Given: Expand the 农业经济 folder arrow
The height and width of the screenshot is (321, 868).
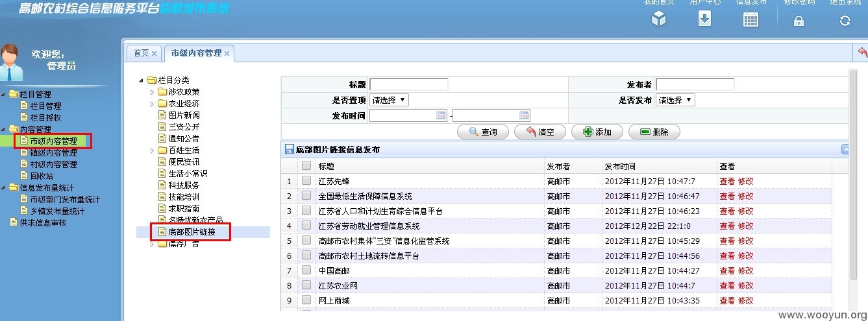Looking at the screenshot, I should (x=153, y=104).
